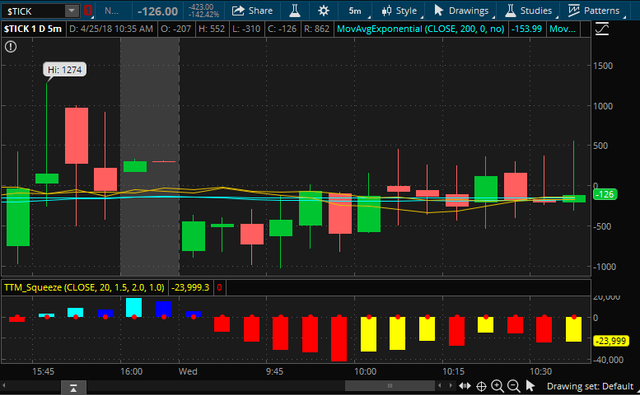The image size is (640, 395).
Task: Click the flask icon on the Studies button
Action: click(x=510, y=11)
